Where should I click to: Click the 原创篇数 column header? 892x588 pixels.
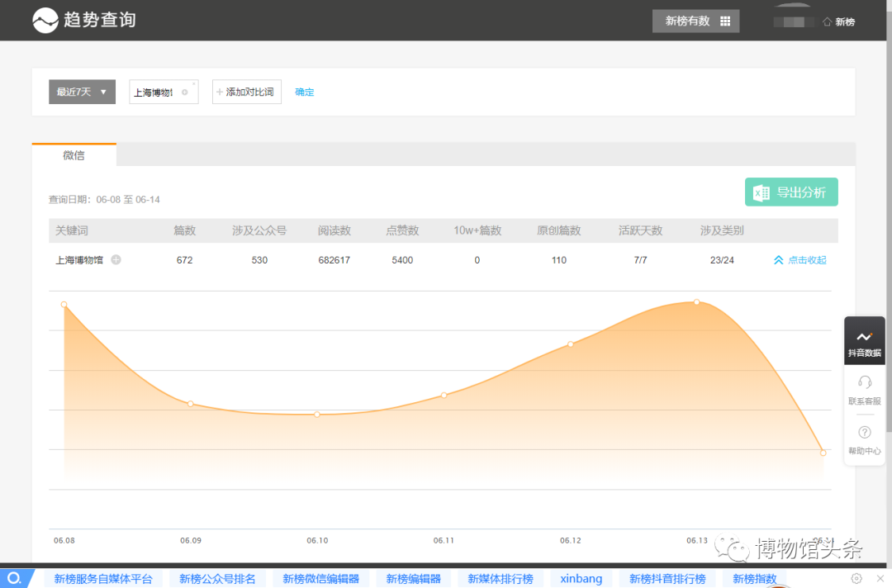[x=558, y=230]
